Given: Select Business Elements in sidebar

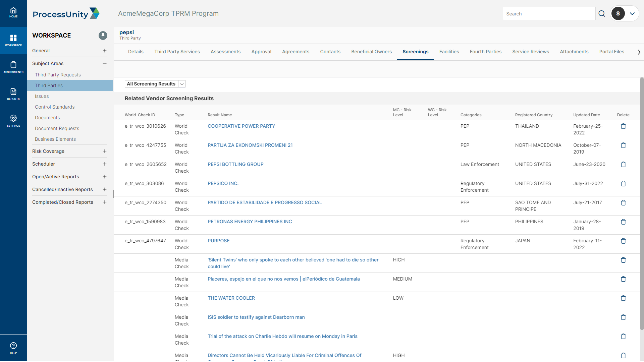Looking at the screenshot, I should tap(55, 139).
